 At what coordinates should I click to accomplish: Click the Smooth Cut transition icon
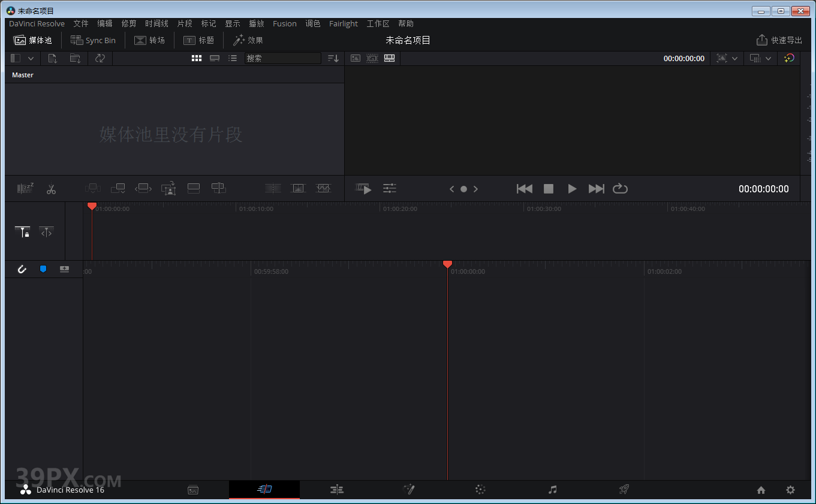324,188
